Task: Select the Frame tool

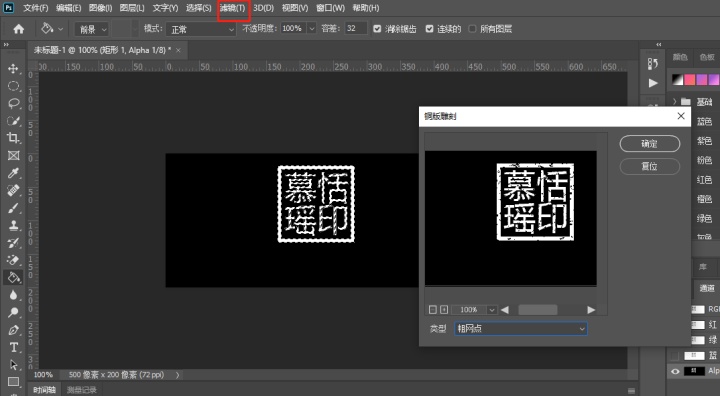Action: point(13,155)
